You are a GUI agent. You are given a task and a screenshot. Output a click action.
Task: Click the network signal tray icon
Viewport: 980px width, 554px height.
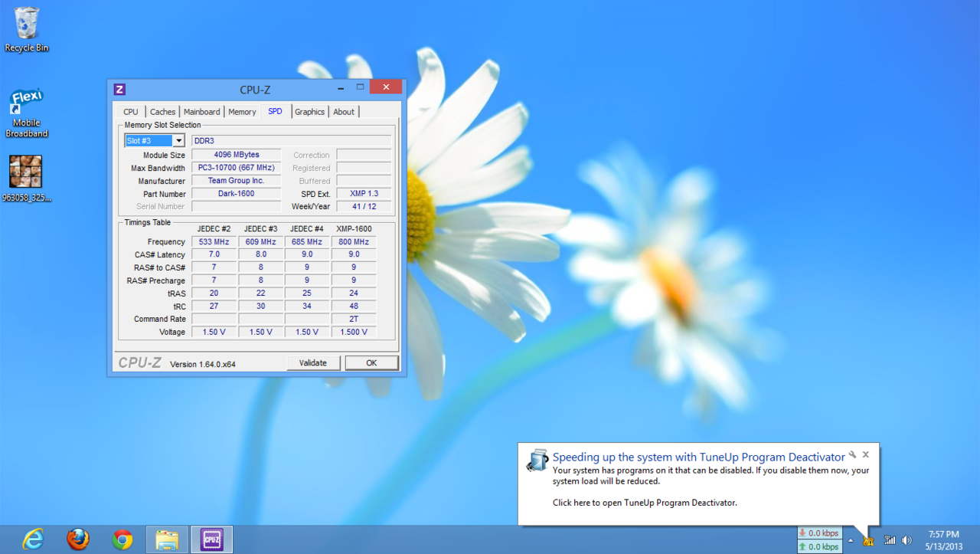pyautogui.click(x=890, y=540)
